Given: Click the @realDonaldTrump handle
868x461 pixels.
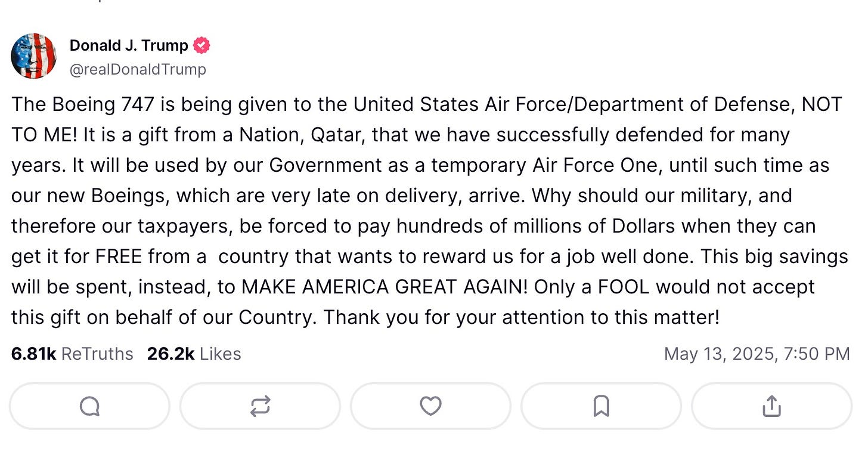Looking at the screenshot, I should pyautogui.click(x=138, y=69).
